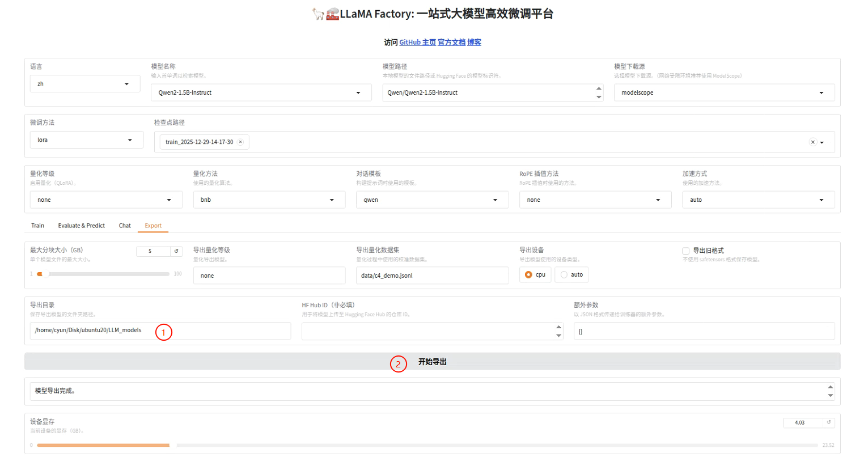Switch to Evaluate & Predict tab
868x470 pixels.
pyautogui.click(x=82, y=226)
